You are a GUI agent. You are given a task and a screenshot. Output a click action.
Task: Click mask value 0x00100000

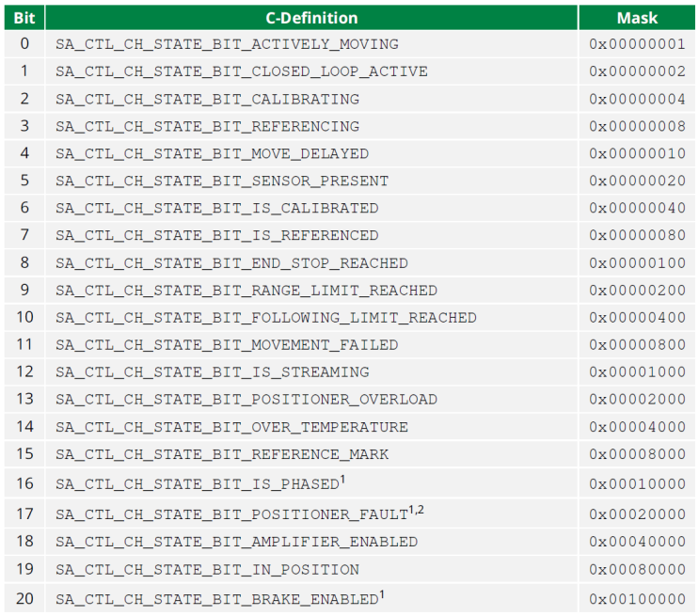[637, 599]
